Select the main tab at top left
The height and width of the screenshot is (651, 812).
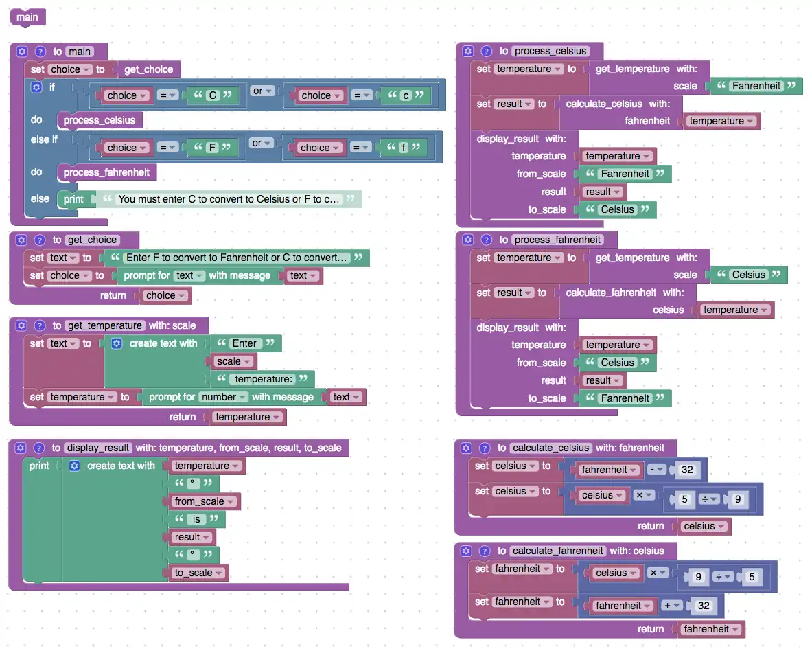(x=27, y=16)
